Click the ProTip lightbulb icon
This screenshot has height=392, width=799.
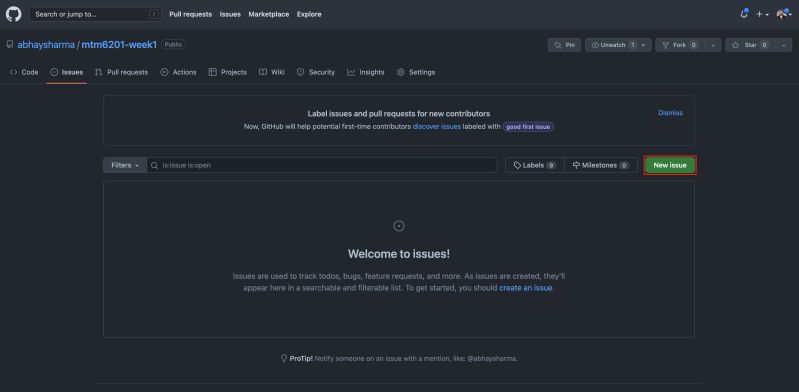coord(284,358)
